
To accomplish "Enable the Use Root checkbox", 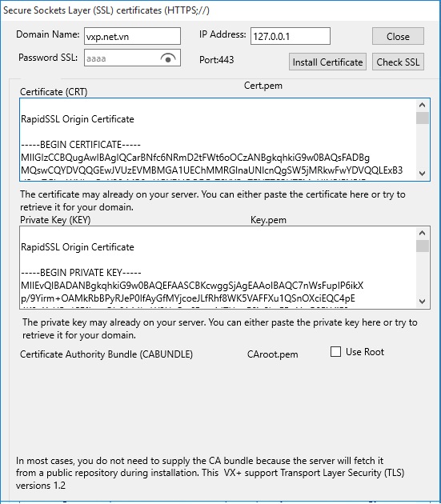I will 335,352.
